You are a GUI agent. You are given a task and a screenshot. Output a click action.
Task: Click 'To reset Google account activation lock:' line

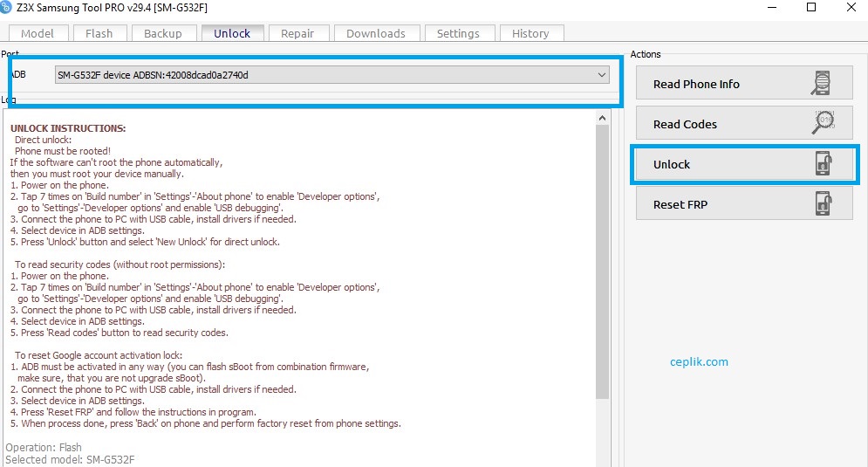tap(99, 355)
